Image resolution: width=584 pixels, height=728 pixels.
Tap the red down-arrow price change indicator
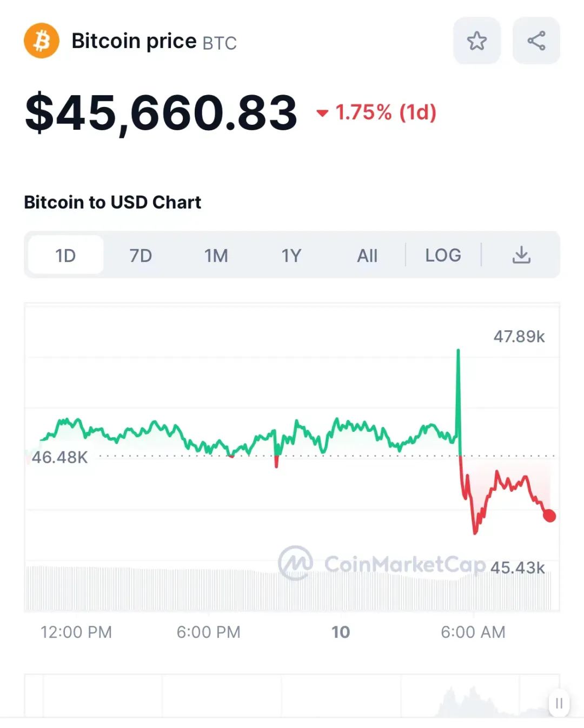[322, 113]
